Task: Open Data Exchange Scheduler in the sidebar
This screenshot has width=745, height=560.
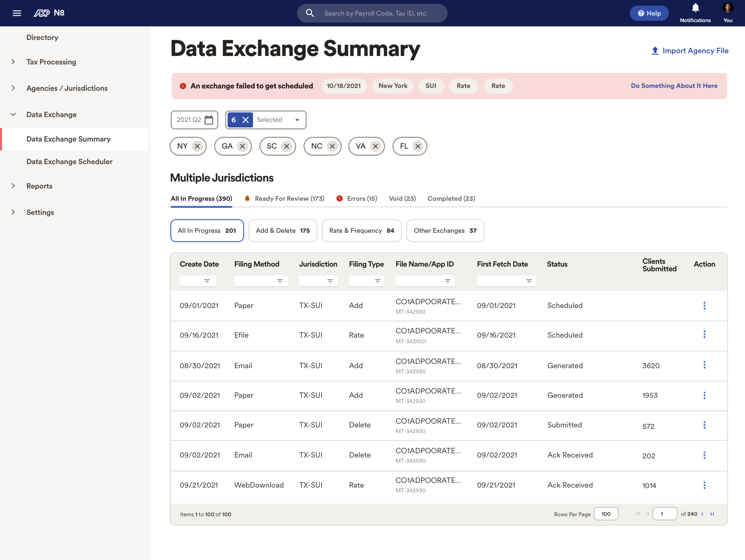Action: click(69, 162)
